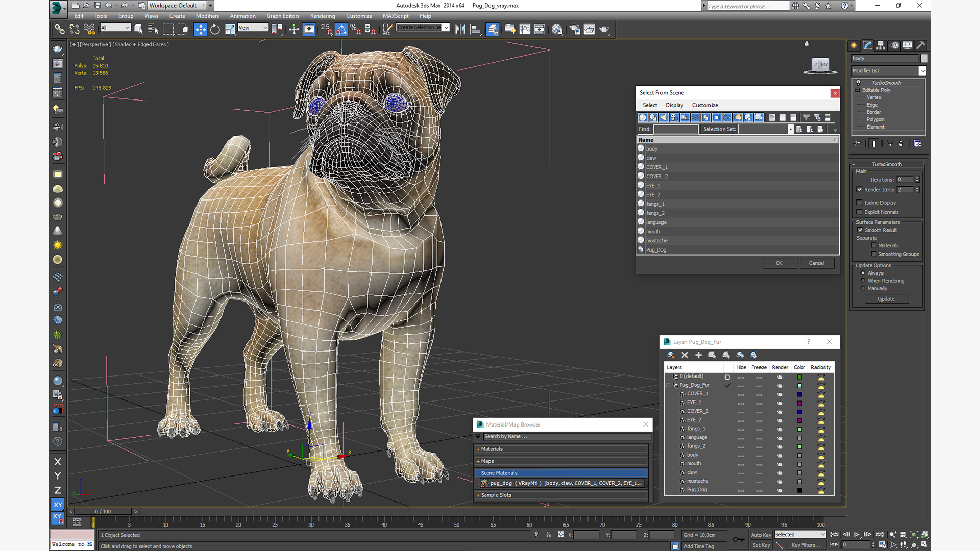Open Render Setup teapot icon
This screenshot has height=551, width=980.
click(575, 29)
